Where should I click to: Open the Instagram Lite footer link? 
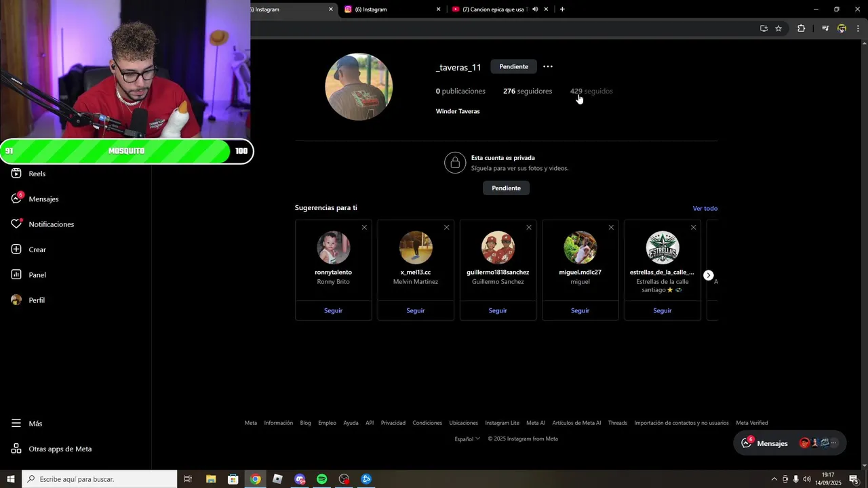tap(502, 423)
